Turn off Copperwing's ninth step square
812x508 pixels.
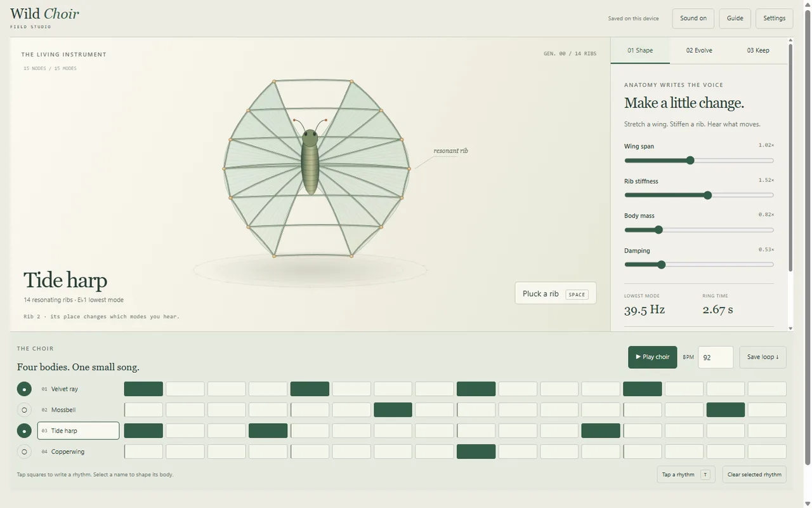tap(476, 451)
